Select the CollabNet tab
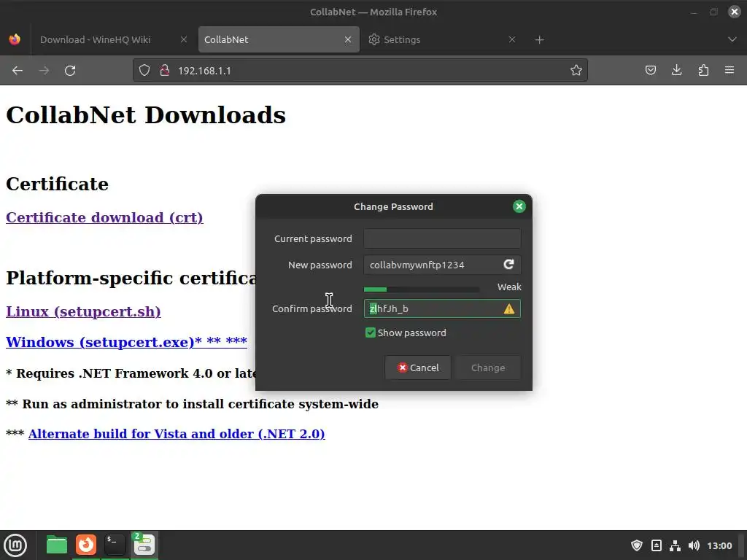747x560 pixels. [279, 39]
